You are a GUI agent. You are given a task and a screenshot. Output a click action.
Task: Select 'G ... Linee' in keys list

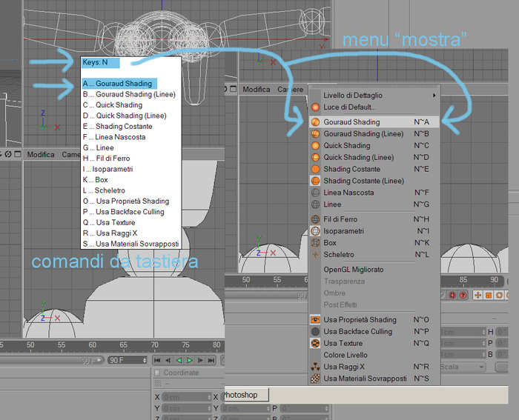click(99, 148)
